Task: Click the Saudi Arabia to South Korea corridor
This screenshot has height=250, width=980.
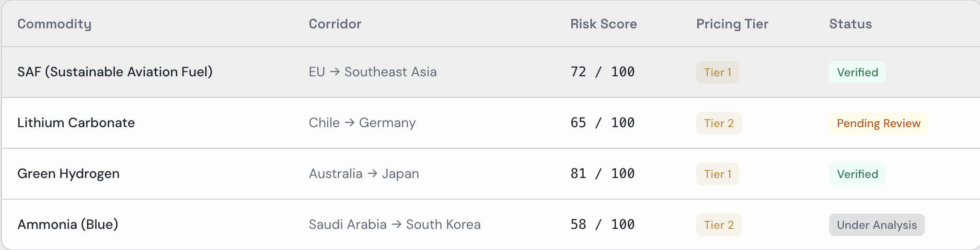Action: coord(394,225)
